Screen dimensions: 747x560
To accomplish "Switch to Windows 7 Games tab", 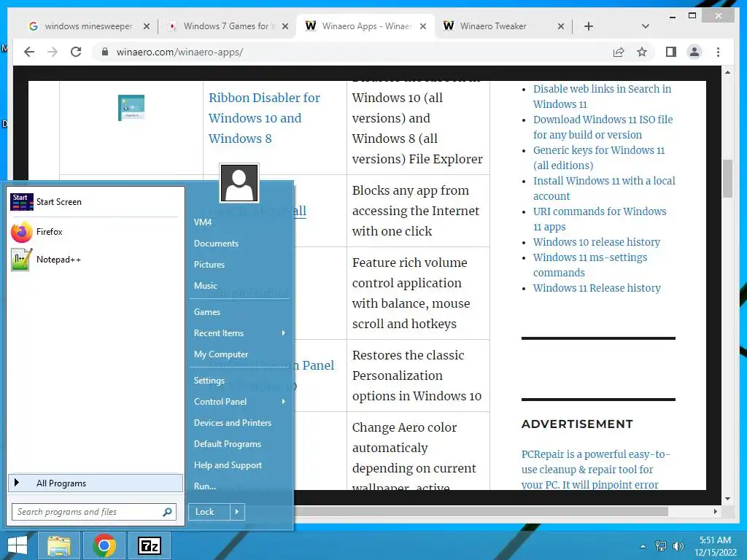I will 226,26.
